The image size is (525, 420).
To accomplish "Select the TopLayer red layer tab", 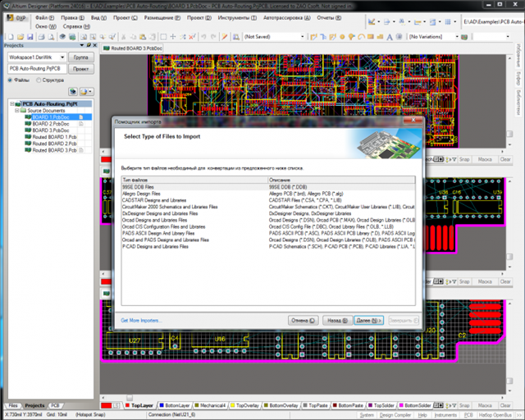I will [139, 405].
